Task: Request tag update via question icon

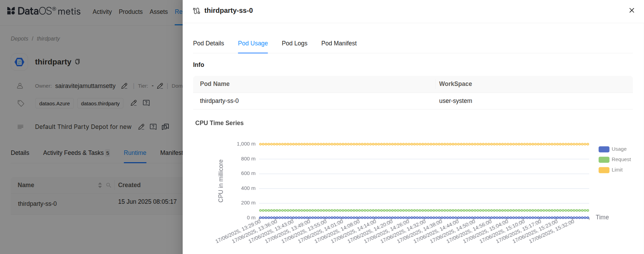Action: click(x=146, y=103)
